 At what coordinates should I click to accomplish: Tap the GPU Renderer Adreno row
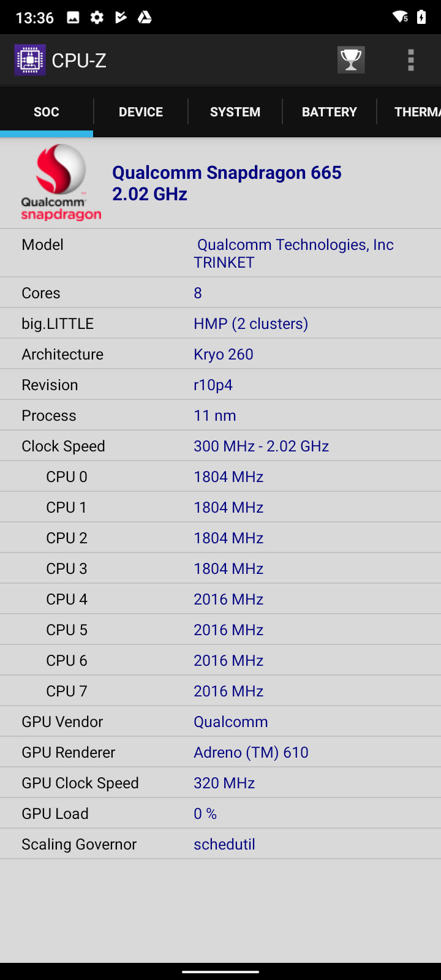pyautogui.click(x=221, y=752)
